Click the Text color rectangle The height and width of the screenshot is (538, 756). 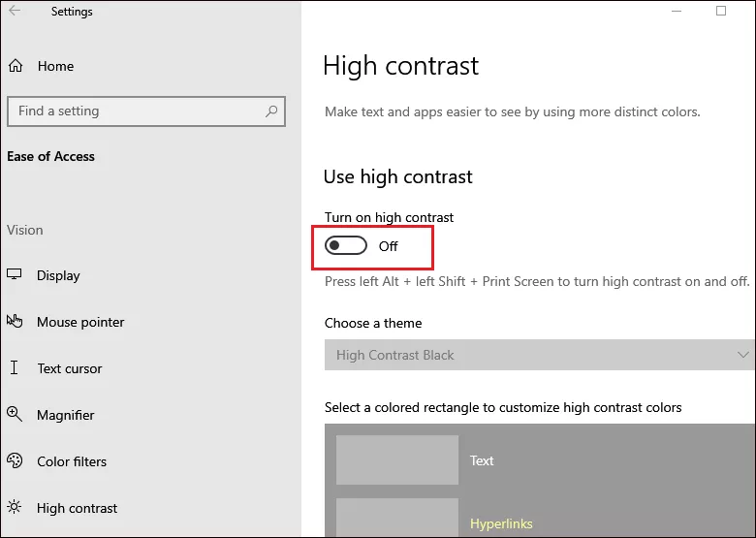coord(397,459)
